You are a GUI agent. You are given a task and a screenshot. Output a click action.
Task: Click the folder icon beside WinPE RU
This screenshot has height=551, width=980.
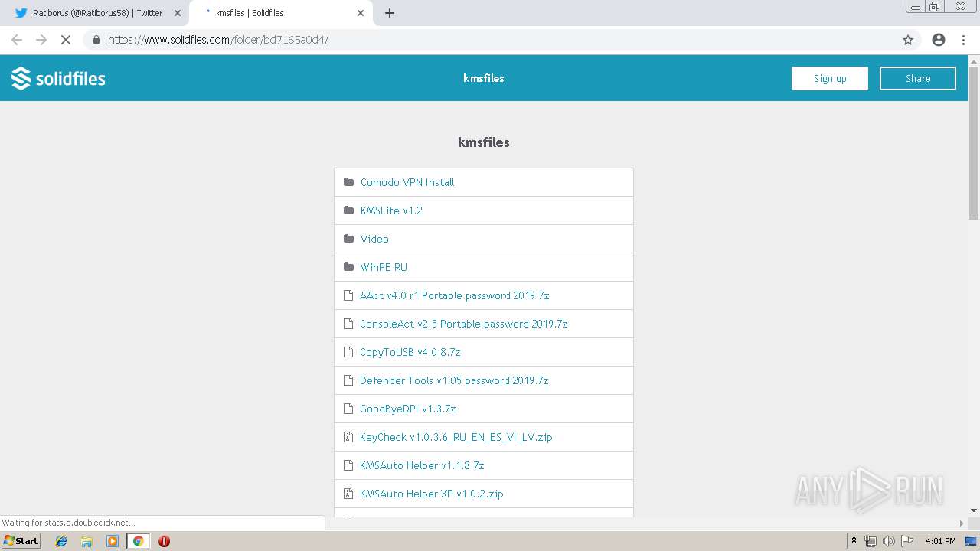(x=349, y=267)
